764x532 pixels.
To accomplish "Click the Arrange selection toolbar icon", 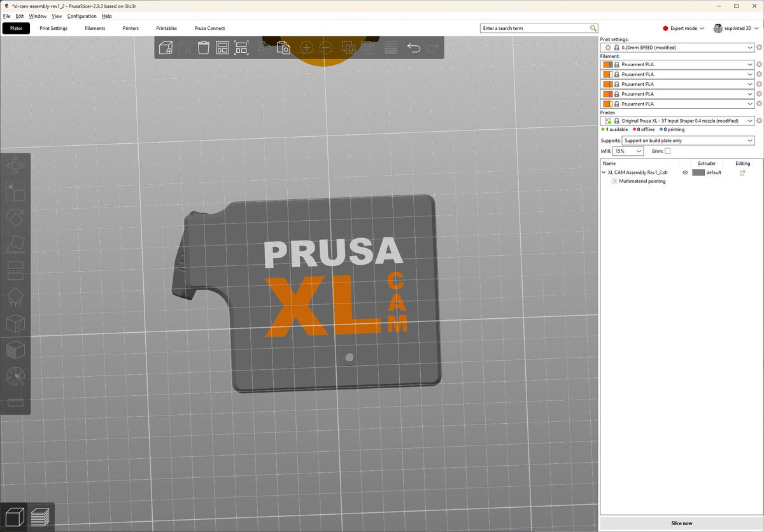I will point(241,48).
